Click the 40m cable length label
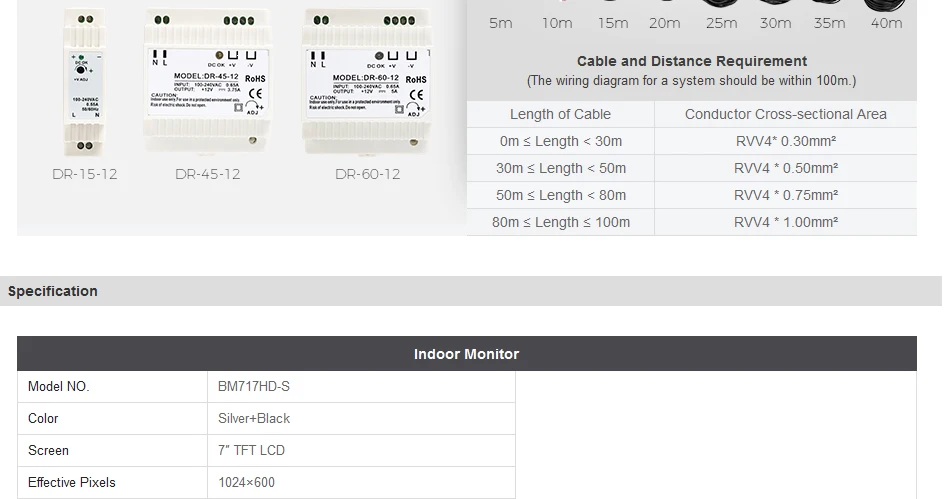Screen dimensions: 950x499 (886, 24)
